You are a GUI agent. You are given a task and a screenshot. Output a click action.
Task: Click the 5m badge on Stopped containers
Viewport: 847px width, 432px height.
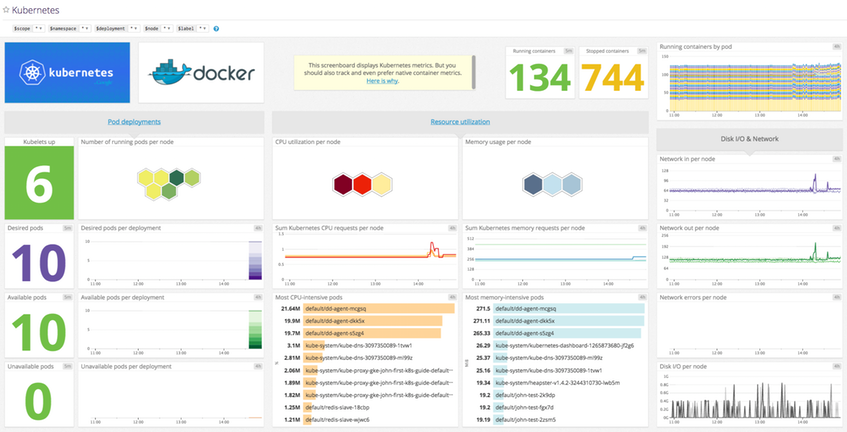click(x=642, y=51)
